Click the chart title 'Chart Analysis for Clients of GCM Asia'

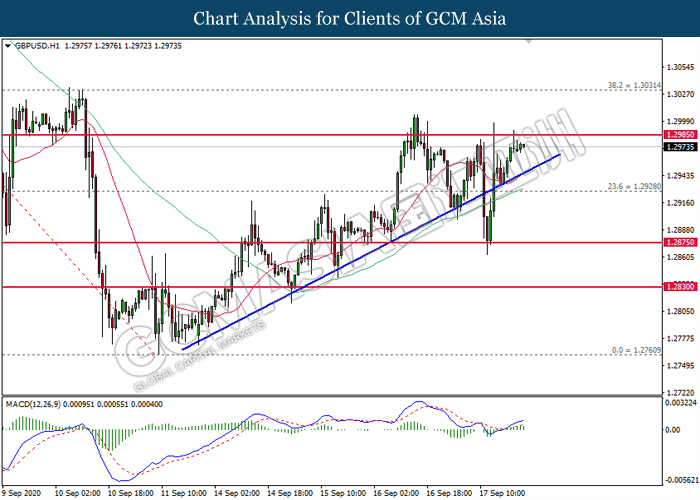(x=350, y=19)
